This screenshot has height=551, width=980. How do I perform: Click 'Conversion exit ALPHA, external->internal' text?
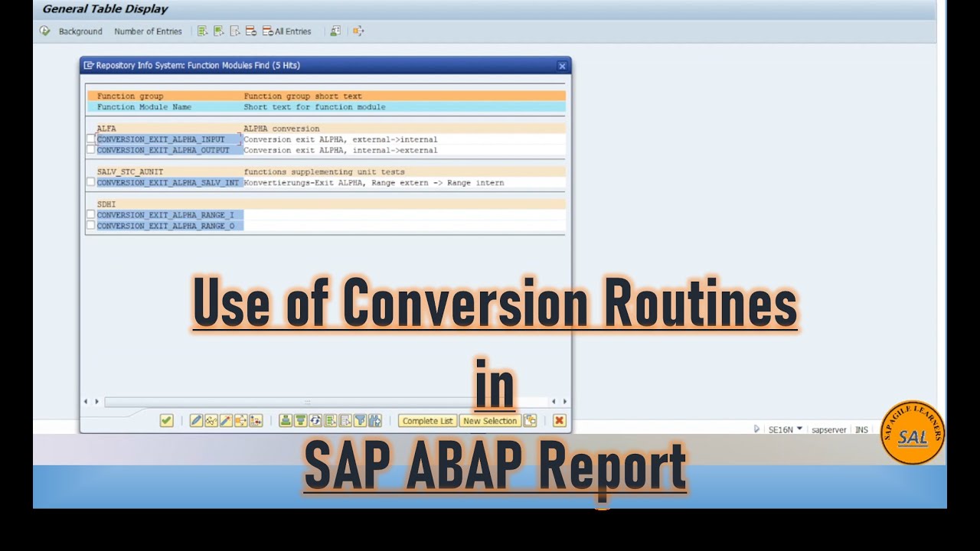coord(341,139)
